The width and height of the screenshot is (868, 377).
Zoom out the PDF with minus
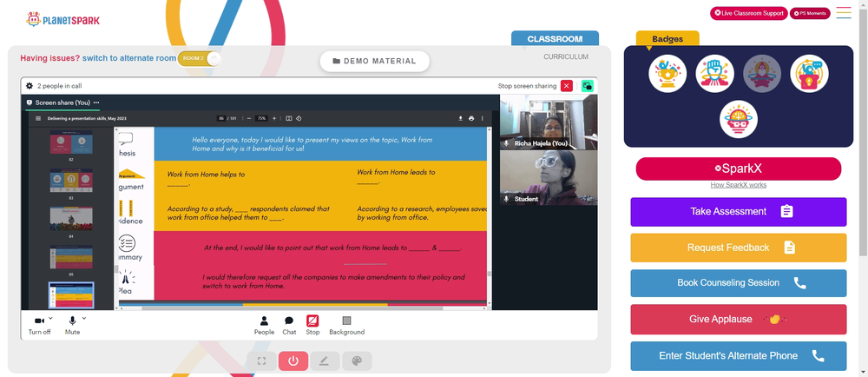coord(249,118)
